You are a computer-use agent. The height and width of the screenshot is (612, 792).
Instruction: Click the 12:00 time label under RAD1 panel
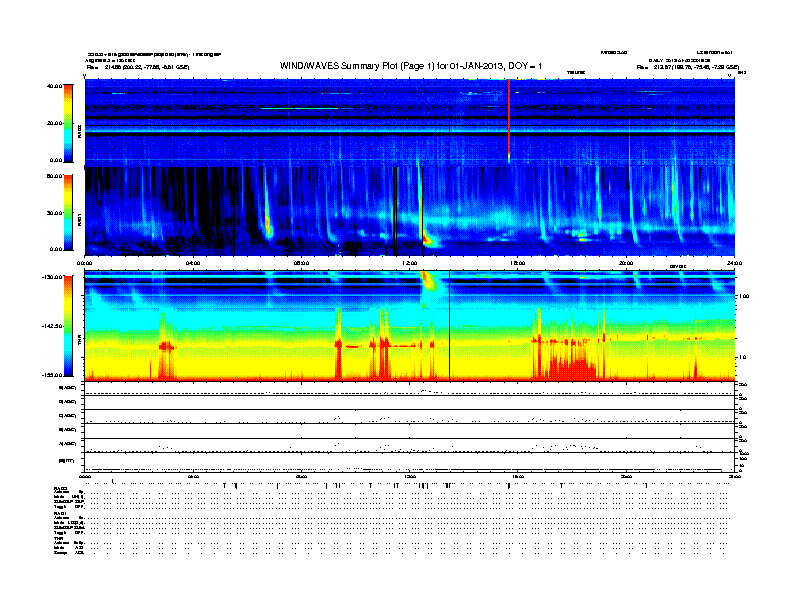[410, 263]
